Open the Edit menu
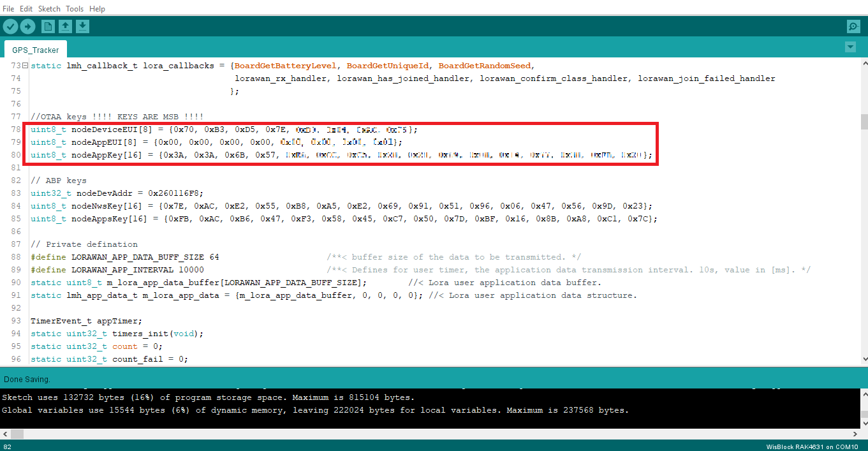Viewport: 868px width, 451px height. [26, 9]
